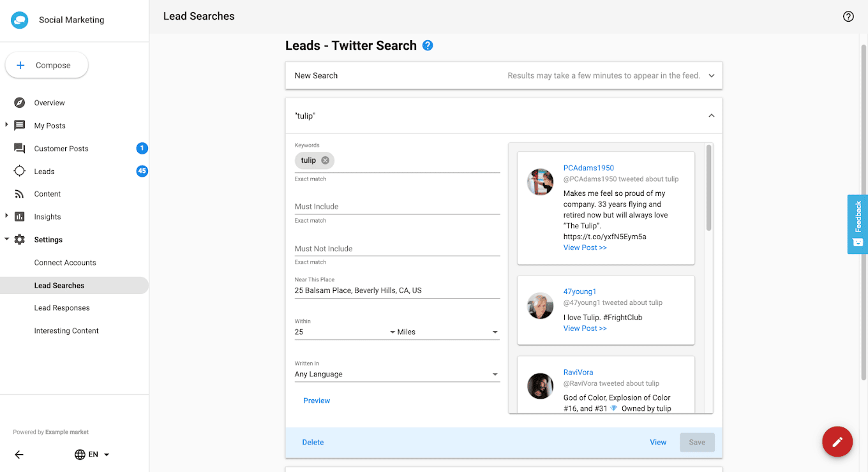Image resolution: width=868 pixels, height=472 pixels.
Task: Open the Feedback side tab
Action: pos(858,224)
